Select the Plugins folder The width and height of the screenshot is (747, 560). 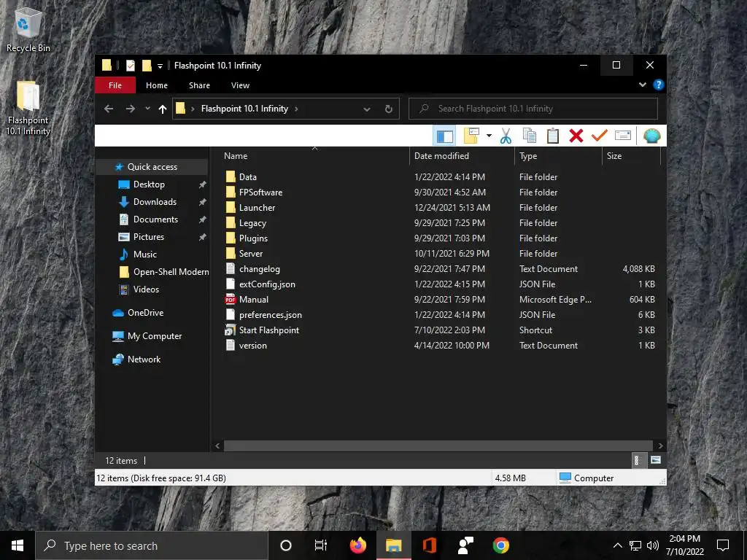point(253,238)
